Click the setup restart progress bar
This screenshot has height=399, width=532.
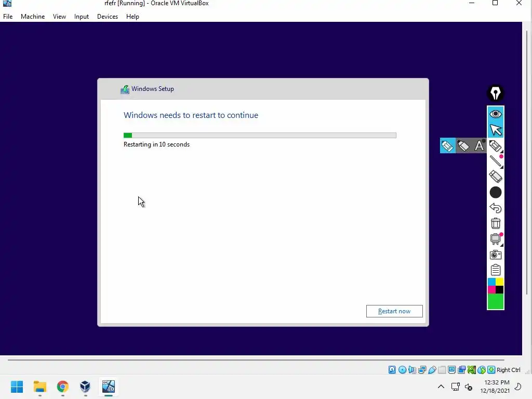260,136
